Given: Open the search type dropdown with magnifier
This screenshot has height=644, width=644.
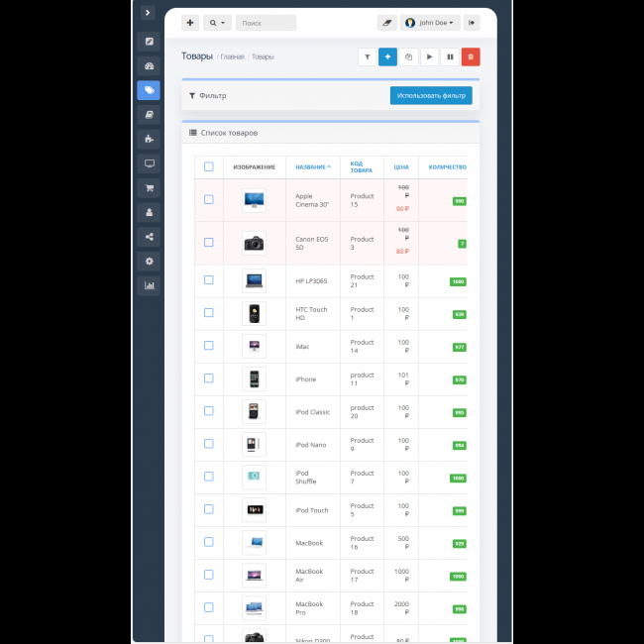Looking at the screenshot, I should [217, 23].
